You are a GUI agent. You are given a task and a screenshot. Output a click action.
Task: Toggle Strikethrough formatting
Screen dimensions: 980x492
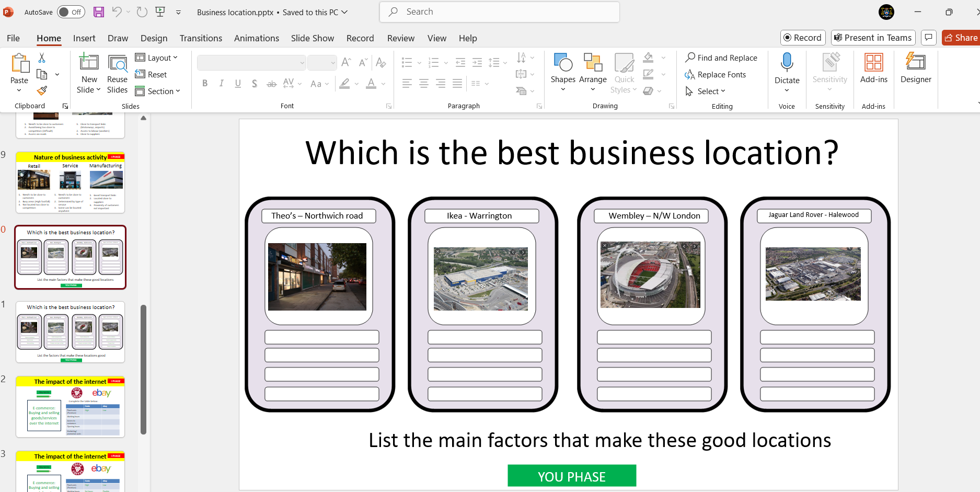coord(271,84)
